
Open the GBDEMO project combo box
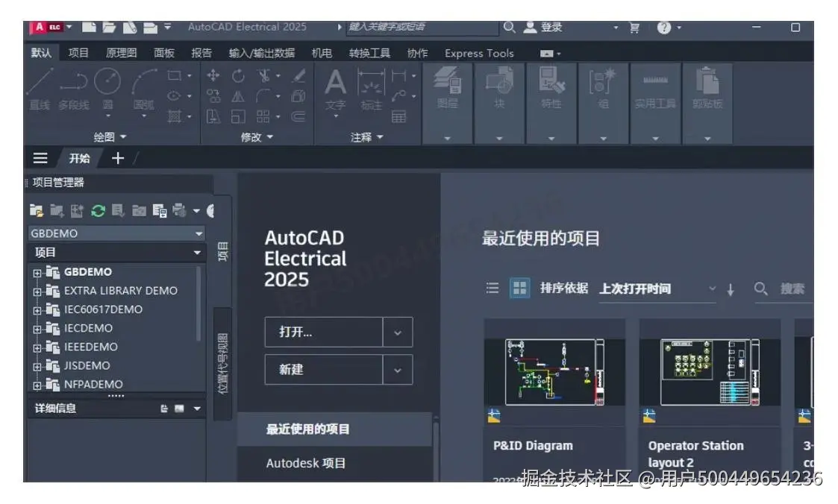pos(116,233)
